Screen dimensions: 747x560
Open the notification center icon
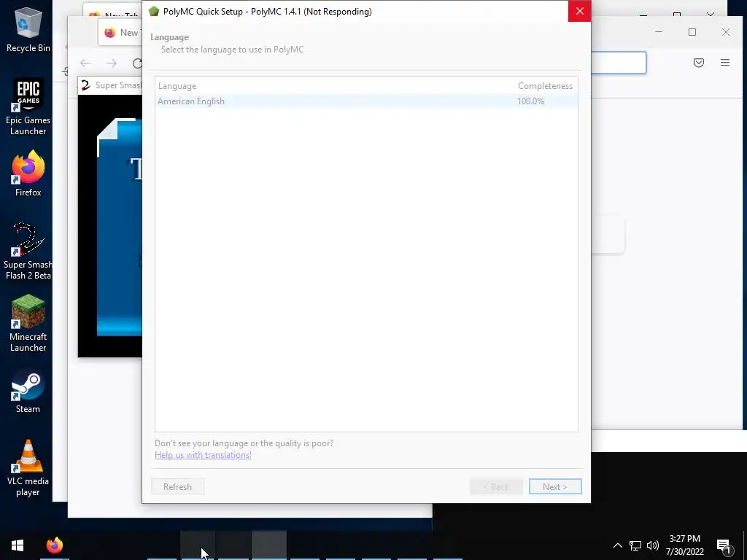[x=724, y=546]
